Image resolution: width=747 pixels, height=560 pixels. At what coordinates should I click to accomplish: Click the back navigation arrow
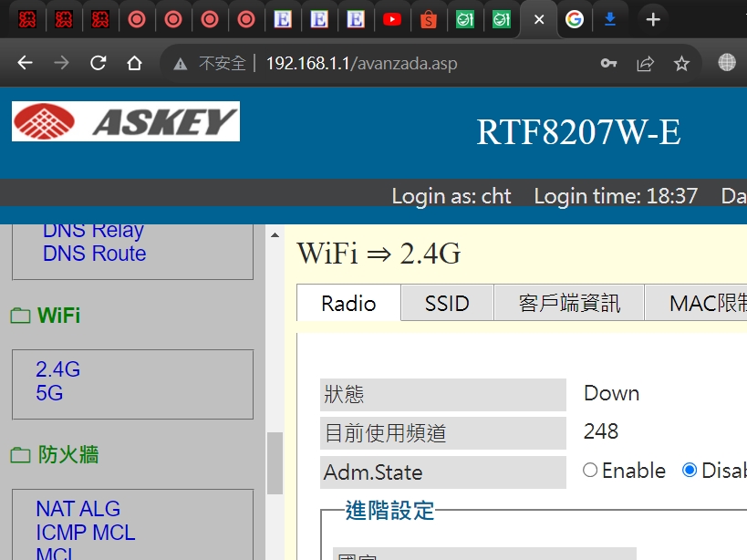26,63
